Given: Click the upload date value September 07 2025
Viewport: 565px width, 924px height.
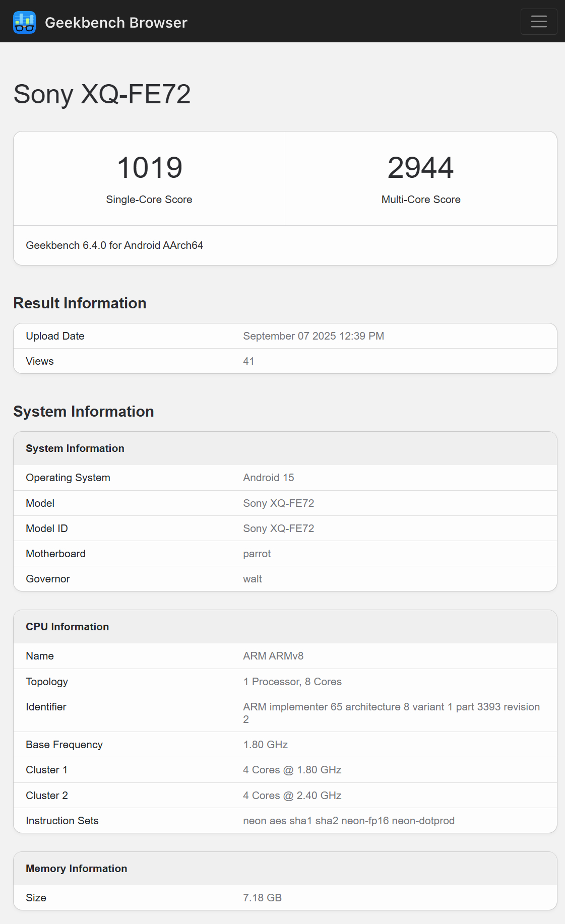Looking at the screenshot, I should (x=313, y=336).
